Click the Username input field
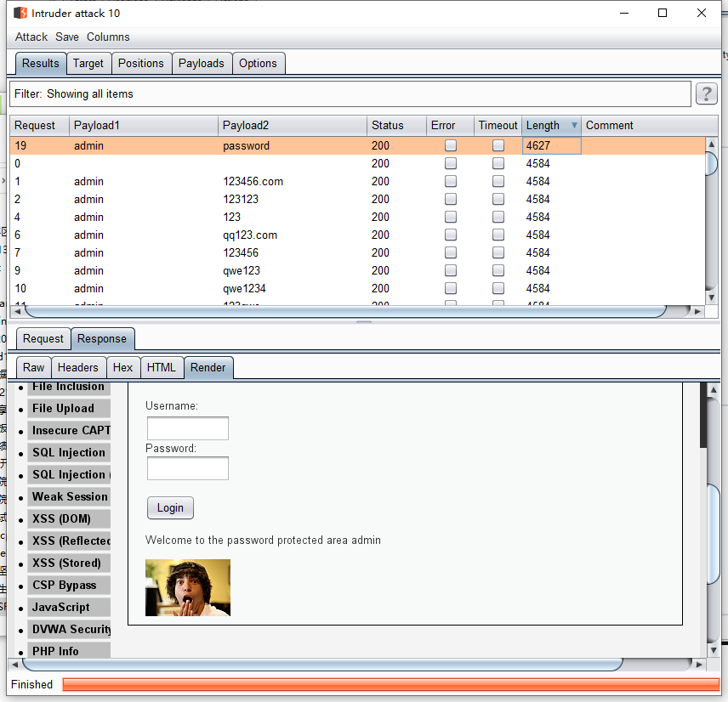Image resolution: width=728 pixels, height=702 pixels. click(x=188, y=428)
